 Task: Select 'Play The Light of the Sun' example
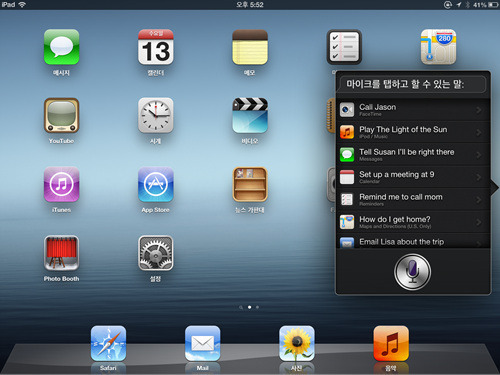click(x=413, y=132)
